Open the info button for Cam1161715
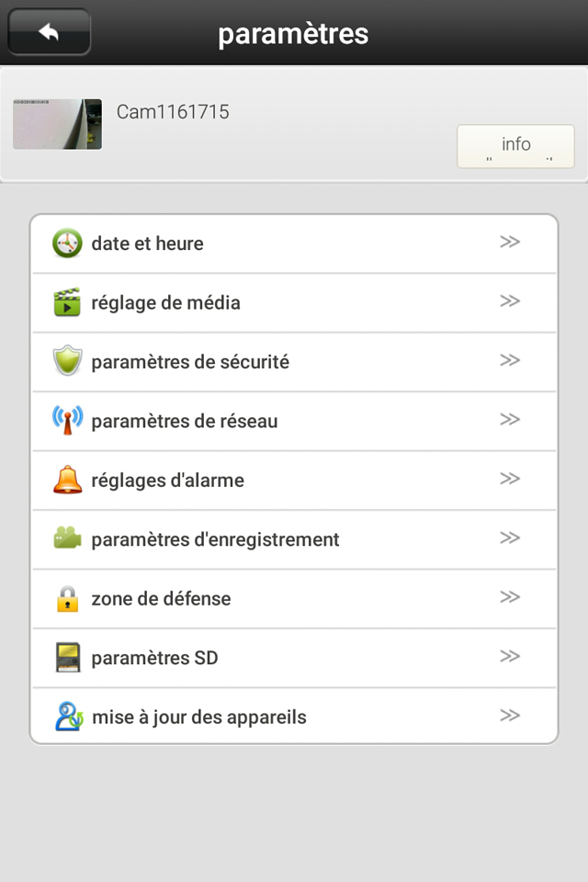Viewport: 588px width, 882px height. [x=515, y=146]
